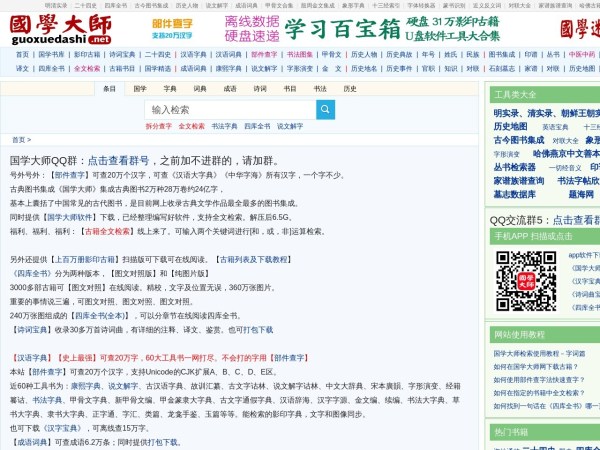Click the 离线数据 硬盘速递 banner
This screenshot has height=450, width=600.
251,27
